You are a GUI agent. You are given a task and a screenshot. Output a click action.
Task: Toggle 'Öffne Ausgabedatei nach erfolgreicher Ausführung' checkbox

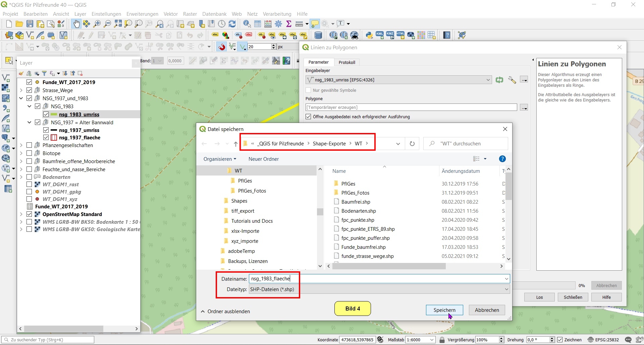tap(309, 117)
